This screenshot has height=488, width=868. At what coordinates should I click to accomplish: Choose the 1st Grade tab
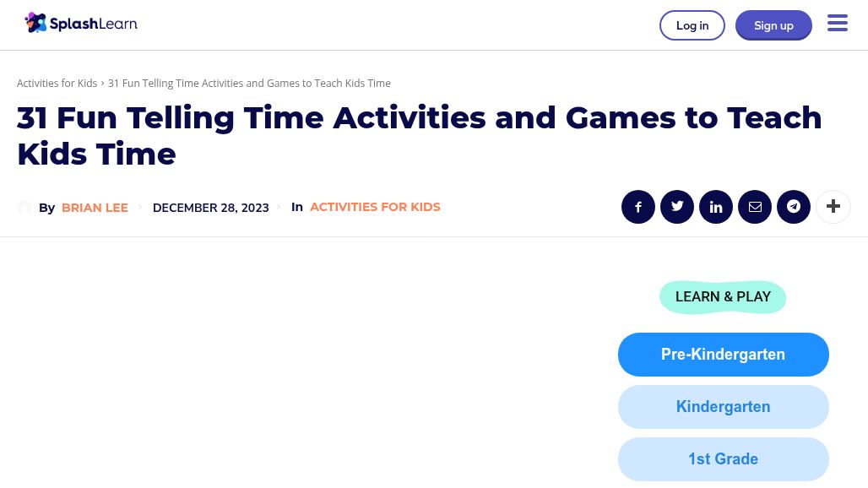click(723, 459)
